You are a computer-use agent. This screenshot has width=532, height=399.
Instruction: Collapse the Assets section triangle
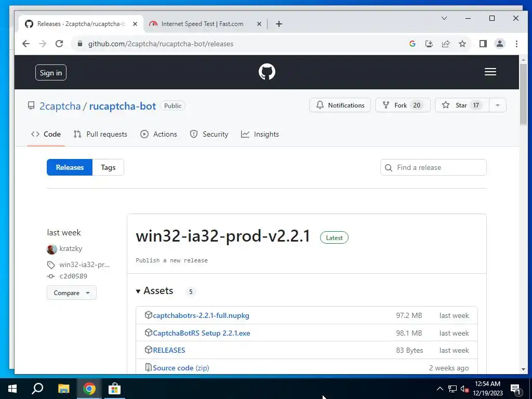click(138, 291)
